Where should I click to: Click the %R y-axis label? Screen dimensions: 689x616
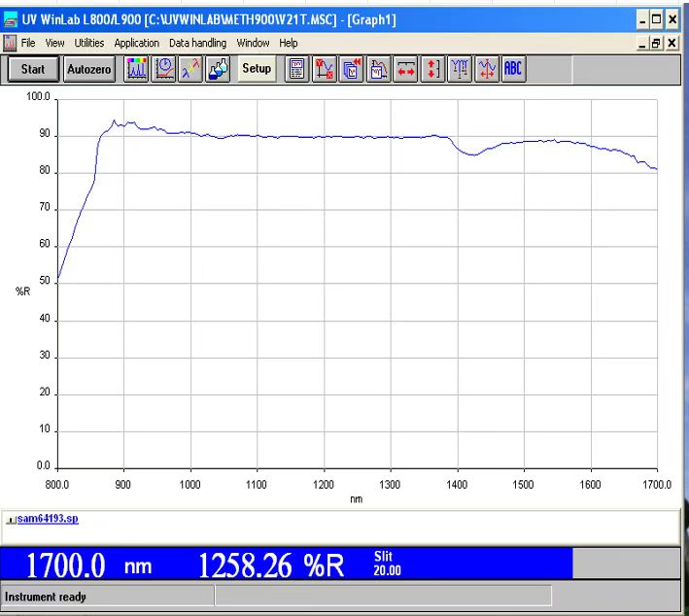coord(23,291)
